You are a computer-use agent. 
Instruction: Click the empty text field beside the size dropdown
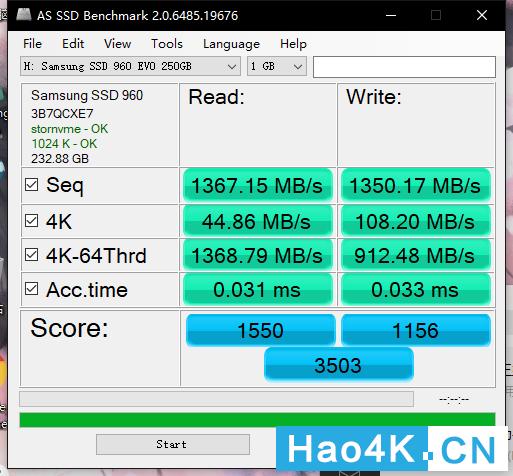pos(404,67)
